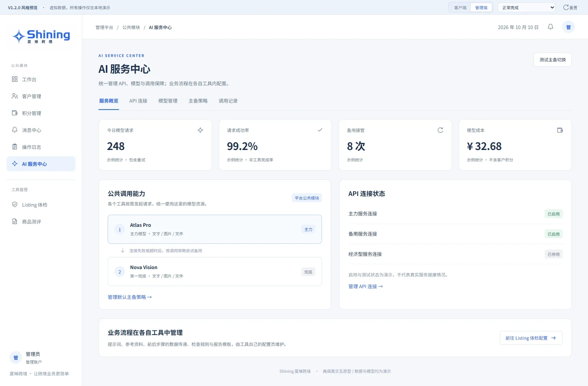Switch to 服务概览 tab

coord(109,101)
